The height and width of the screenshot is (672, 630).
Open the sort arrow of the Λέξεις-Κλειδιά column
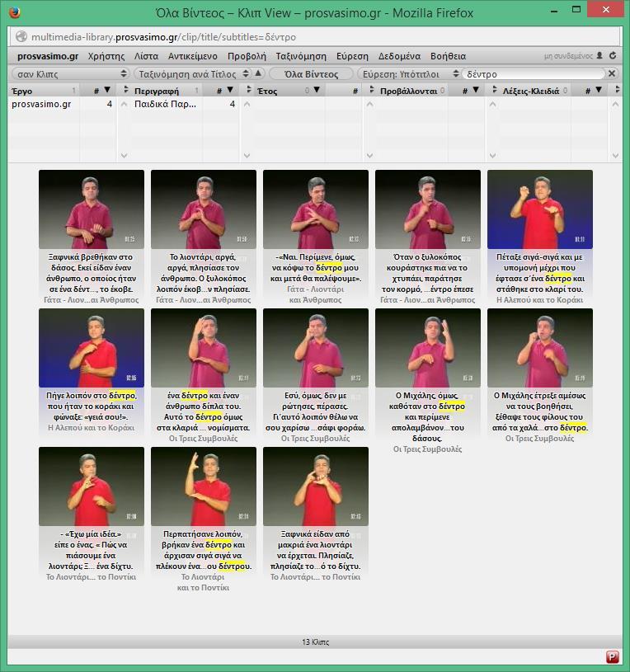pyautogui.click(x=599, y=90)
